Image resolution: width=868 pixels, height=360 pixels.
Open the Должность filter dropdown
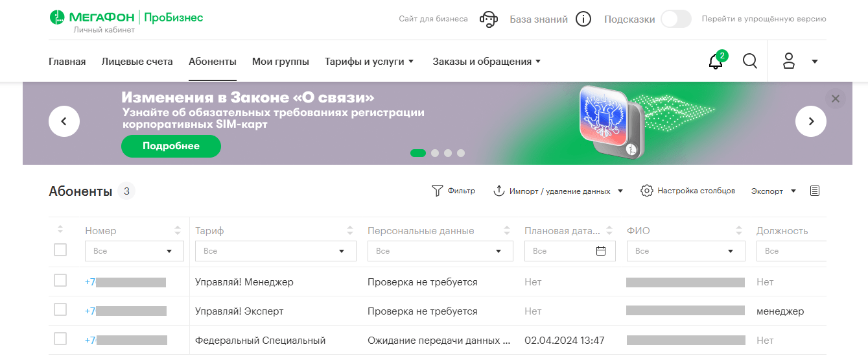tap(792, 251)
